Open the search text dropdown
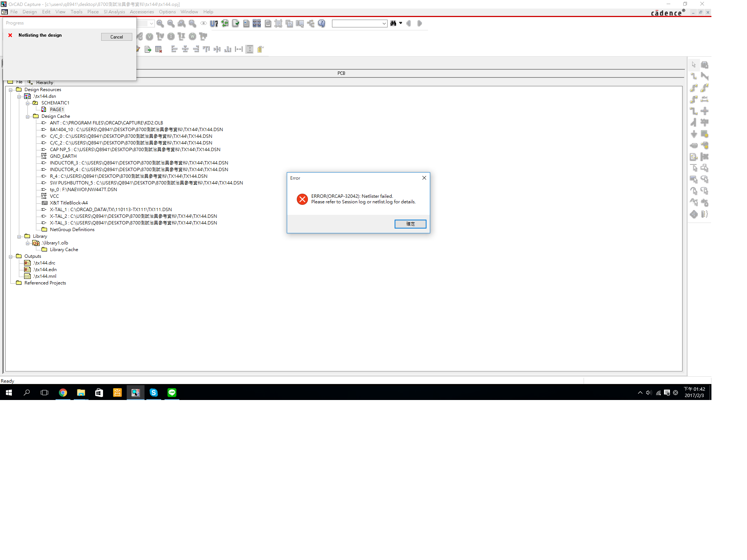This screenshot has width=747, height=560. (384, 23)
